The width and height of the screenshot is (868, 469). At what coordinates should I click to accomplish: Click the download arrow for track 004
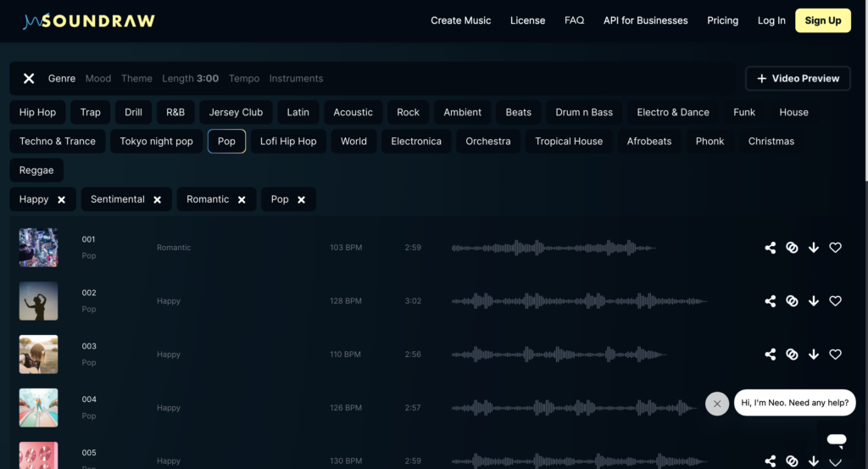pyautogui.click(x=814, y=408)
